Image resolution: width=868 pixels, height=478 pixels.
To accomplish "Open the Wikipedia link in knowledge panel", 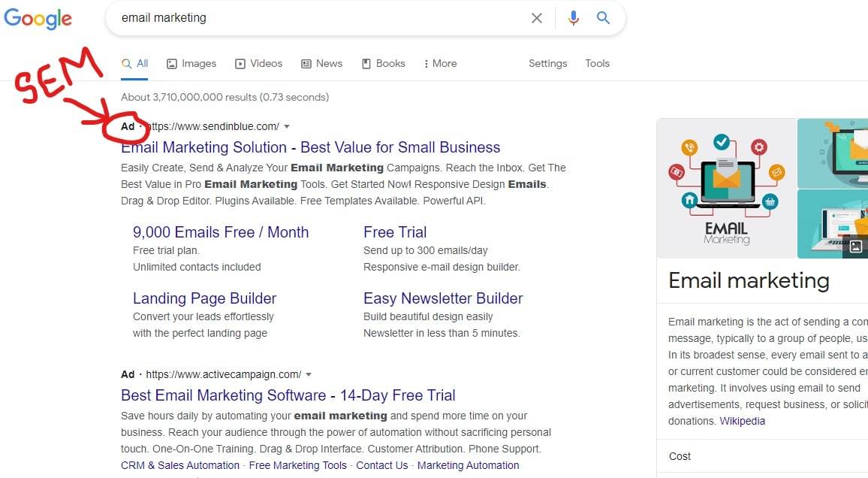I will coord(743,421).
